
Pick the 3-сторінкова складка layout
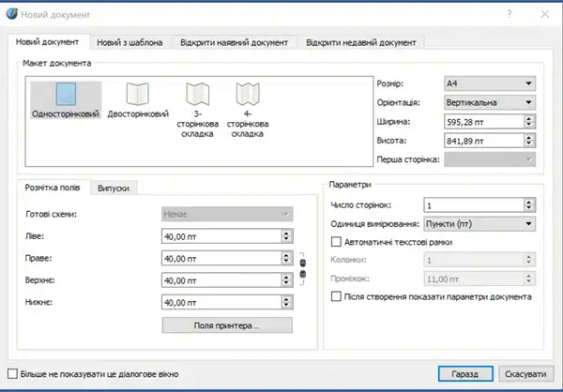pos(197,110)
